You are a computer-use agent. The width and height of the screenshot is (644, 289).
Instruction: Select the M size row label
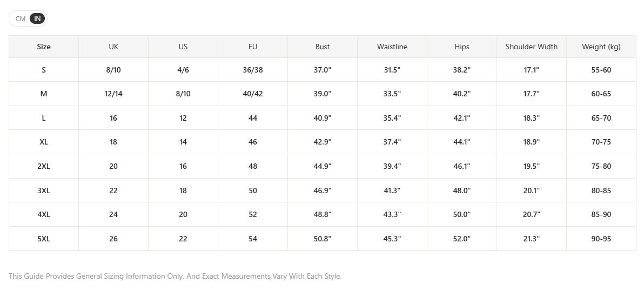click(x=44, y=94)
